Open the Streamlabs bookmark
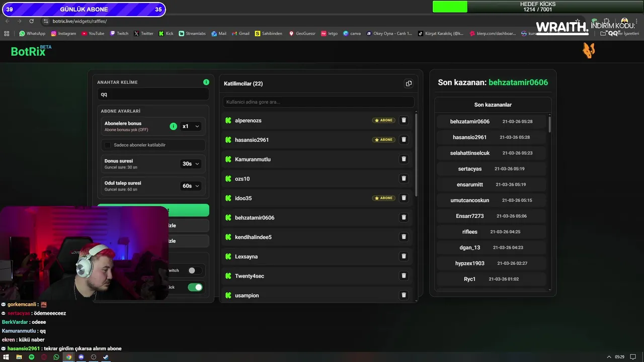The width and height of the screenshot is (644, 362). pos(192,34)
